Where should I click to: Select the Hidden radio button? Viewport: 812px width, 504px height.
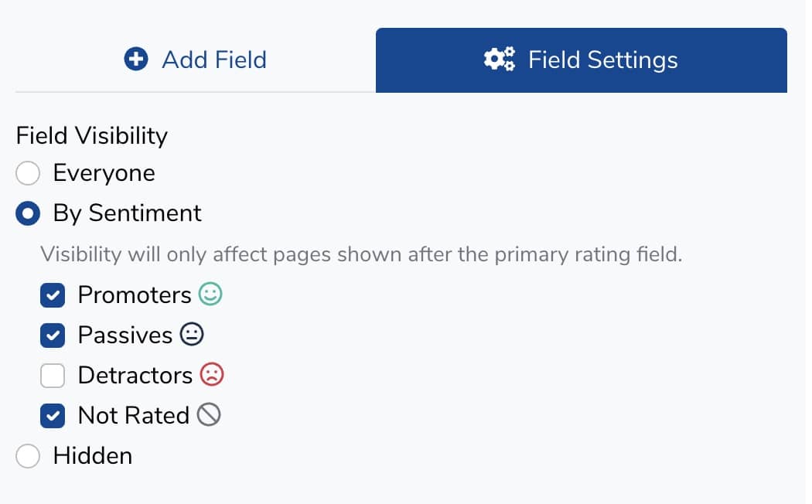pyautogui.click(x=28, y=456)
